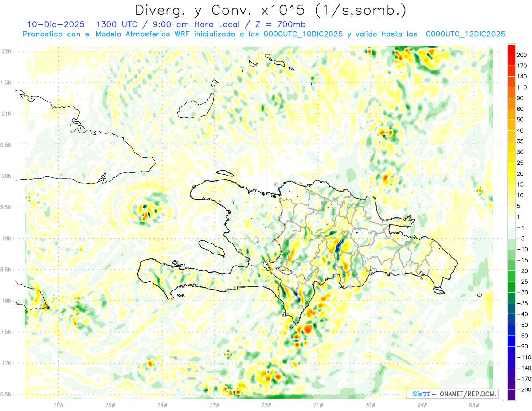Select the colorbar value "-10"
The width and height of the screenshot is (532, 411).
point(522,249)
